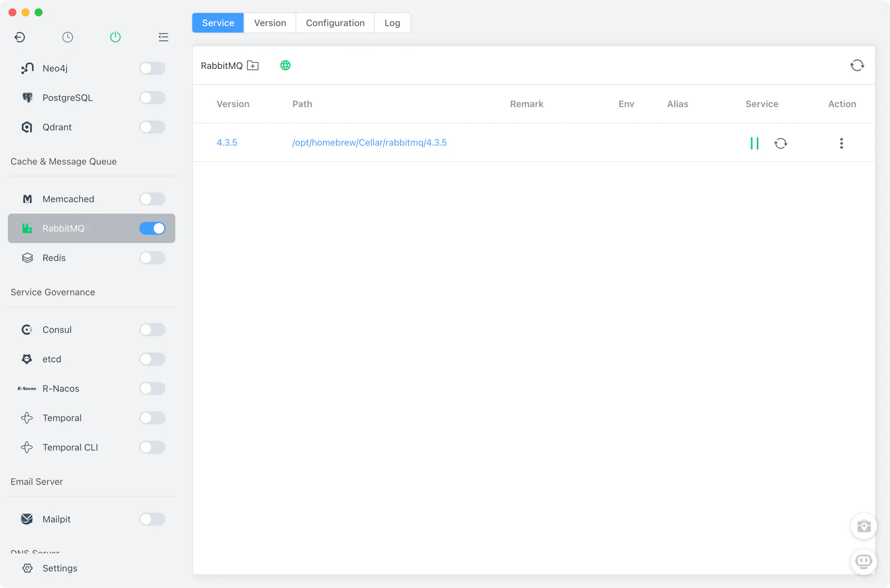The height and width of the screenshot is (588, 890).
Task: Collapse sidebar with the menu lines icon
Action: pyautogui.click(x=163, y=37)
